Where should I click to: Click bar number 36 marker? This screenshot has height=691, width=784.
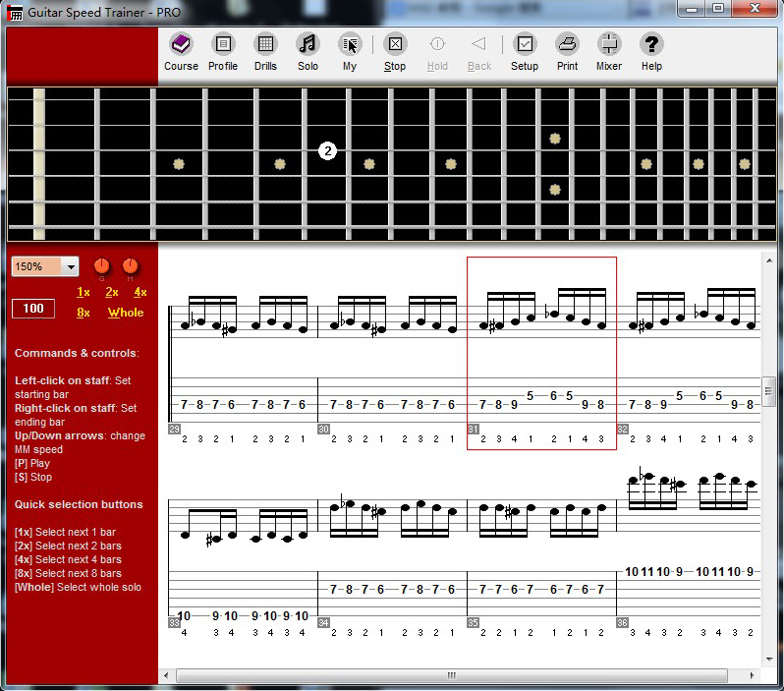tap(623, 622)
